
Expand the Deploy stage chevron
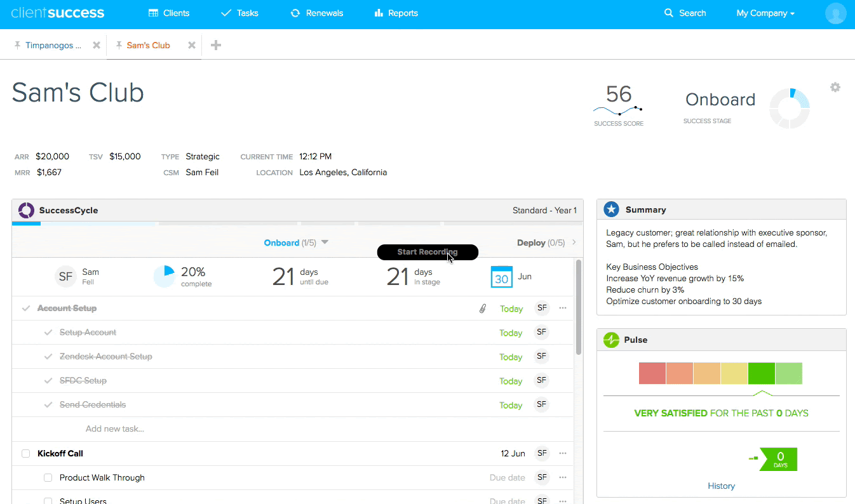tap(574, 242)
